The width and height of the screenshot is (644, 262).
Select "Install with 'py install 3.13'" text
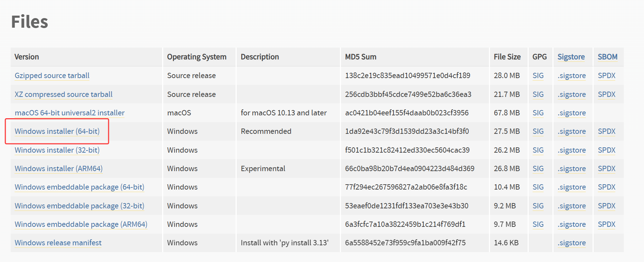tap(285, 243)
